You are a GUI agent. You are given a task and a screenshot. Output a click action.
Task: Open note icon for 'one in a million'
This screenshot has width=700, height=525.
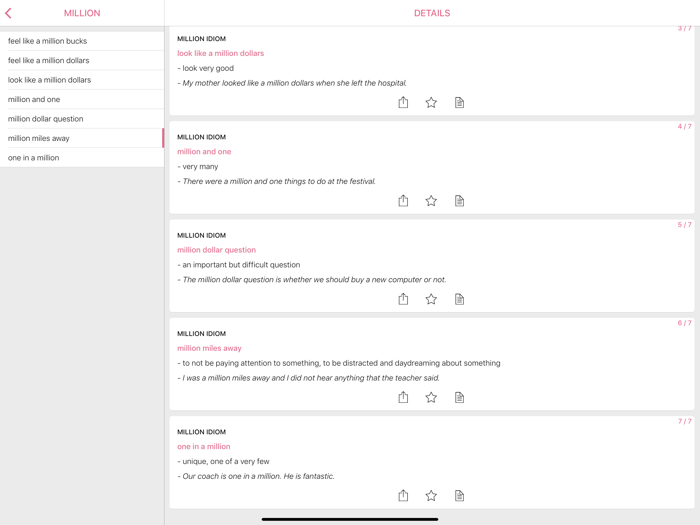[459, 496]
